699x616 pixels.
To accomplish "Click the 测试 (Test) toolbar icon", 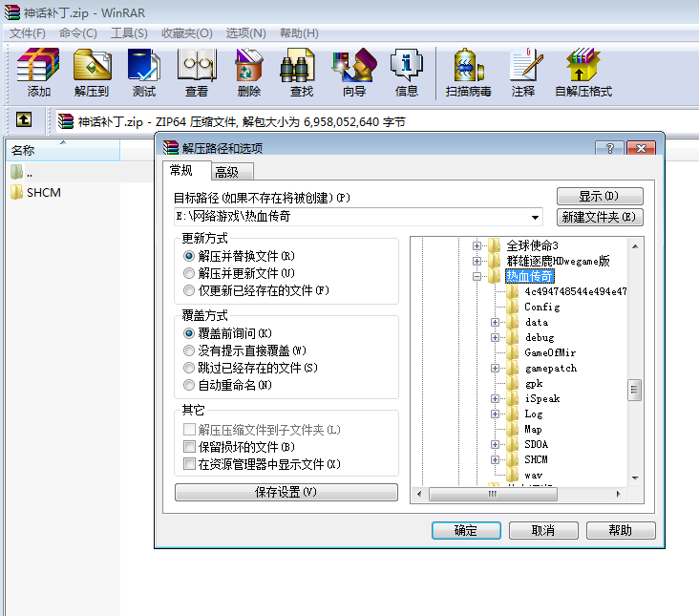I will 144,73.
